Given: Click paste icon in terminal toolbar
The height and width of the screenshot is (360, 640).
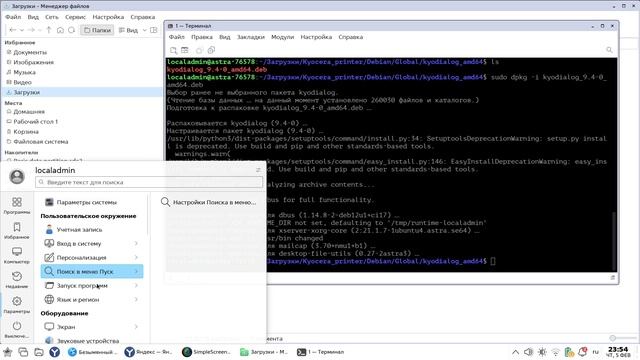Looking at the screenshot, I should point(211,50).
